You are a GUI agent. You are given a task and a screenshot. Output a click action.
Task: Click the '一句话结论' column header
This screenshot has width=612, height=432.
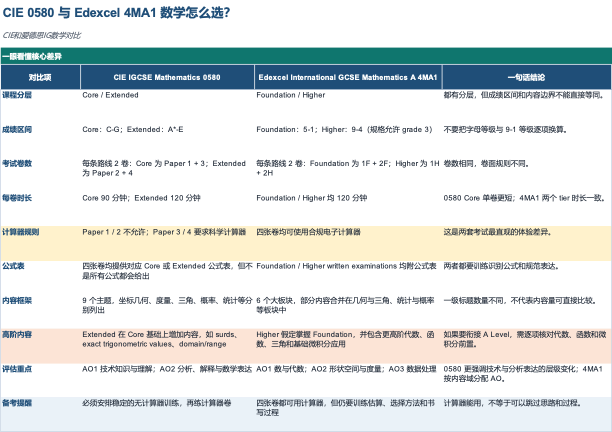526,77
